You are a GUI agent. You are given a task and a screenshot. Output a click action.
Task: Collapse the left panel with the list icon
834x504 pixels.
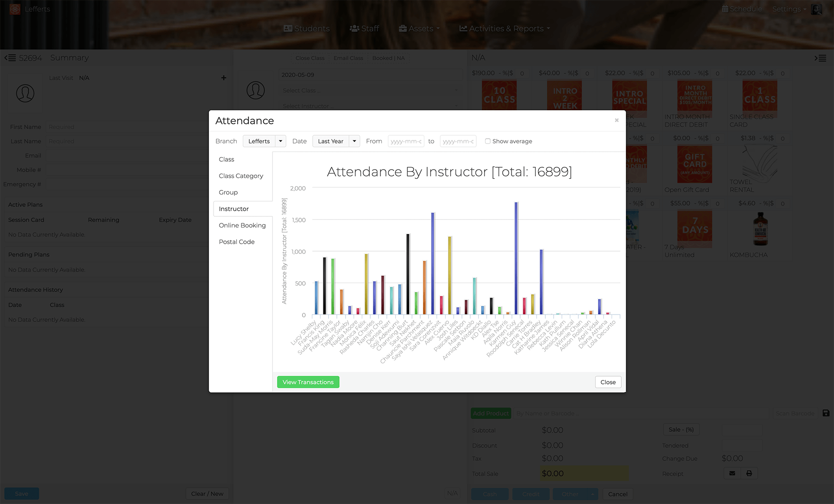10,58
